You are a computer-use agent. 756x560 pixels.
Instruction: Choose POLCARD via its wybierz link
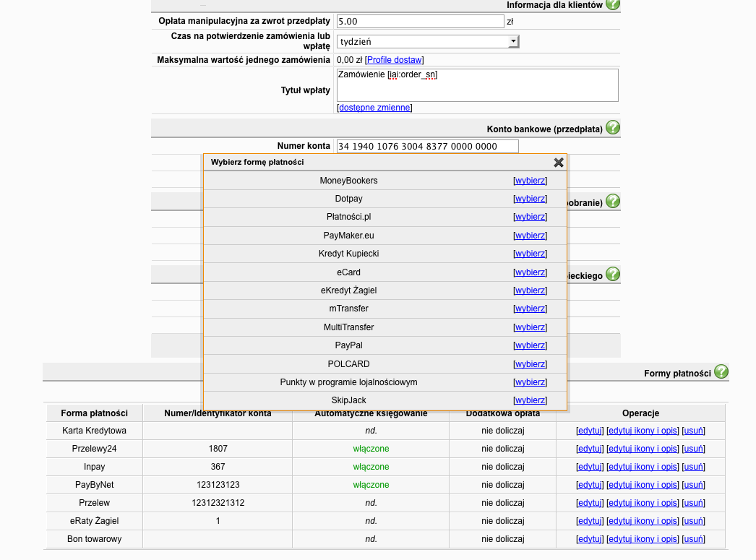tap(530, 364)
